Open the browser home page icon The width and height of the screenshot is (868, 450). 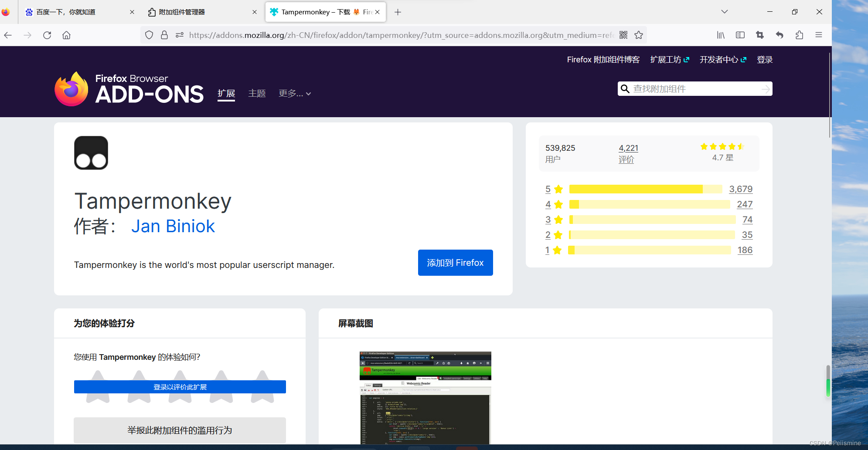[x=66, y=35]
